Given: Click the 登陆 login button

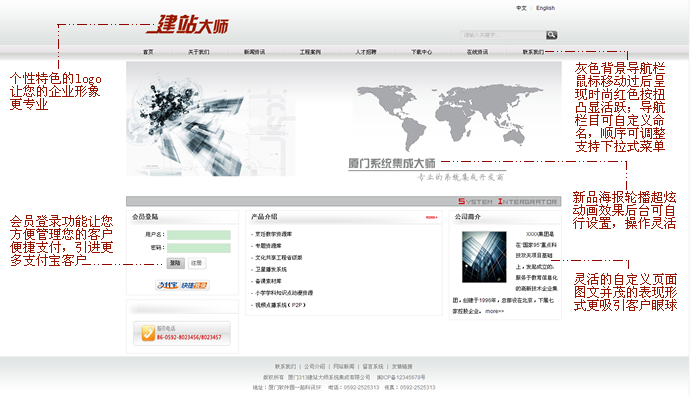Looking at the screenshot, I should pos(175,263).
